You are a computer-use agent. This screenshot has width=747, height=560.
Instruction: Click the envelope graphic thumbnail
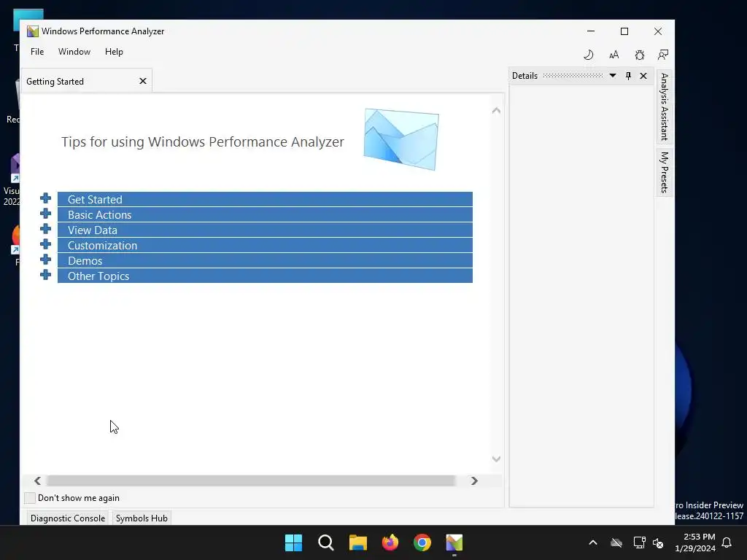401,139
